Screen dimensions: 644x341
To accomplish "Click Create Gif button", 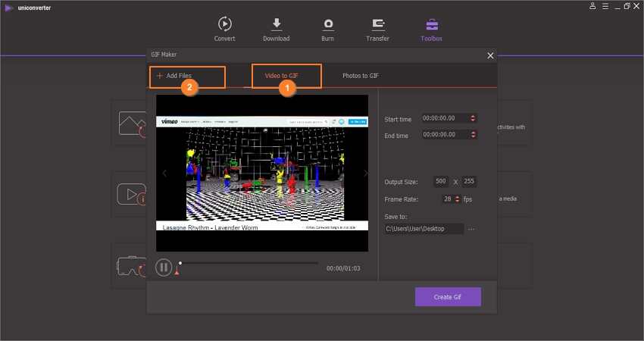I will pyautogui.click(x=447, y=297).
